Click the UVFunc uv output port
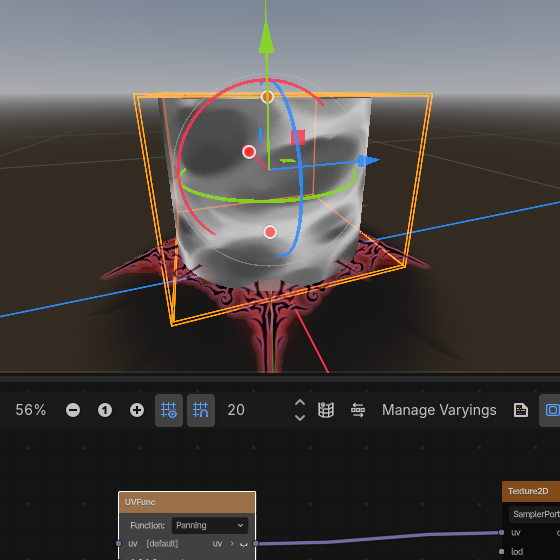The width and height of the screenshot is (560, 560). click(x=255, y=543)
